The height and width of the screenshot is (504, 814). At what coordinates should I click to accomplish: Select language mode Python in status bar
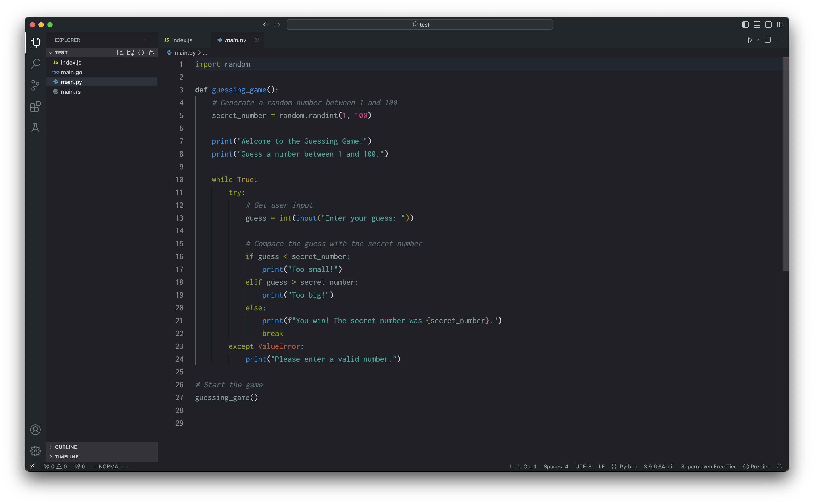coord(628,466)
